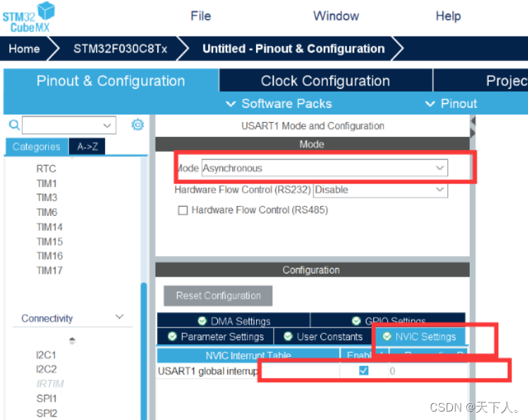Image resolution: width=528 pixels, height=420 pixels.
Task: Click the STM32CubeMX logo
Action: pos(29,17)
